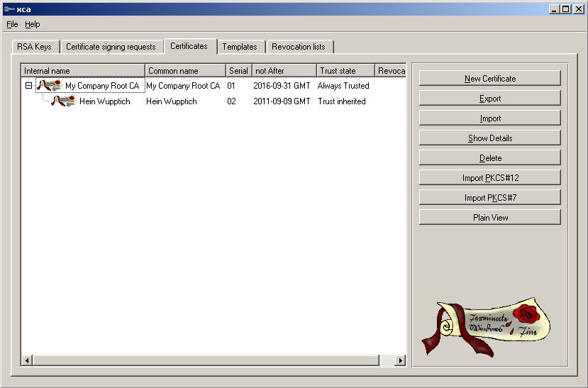
Task: Click the Trust state column header
Action: (345, 71)
